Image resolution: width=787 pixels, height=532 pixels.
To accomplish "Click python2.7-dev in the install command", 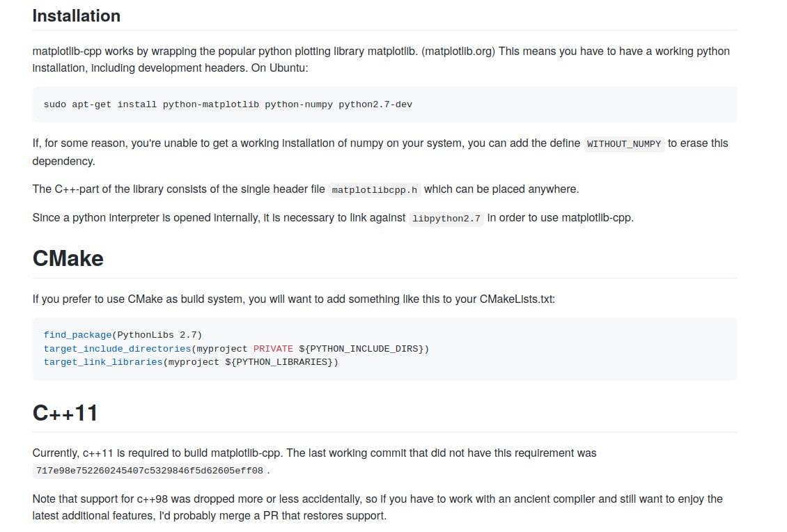I will click(375, 104).
